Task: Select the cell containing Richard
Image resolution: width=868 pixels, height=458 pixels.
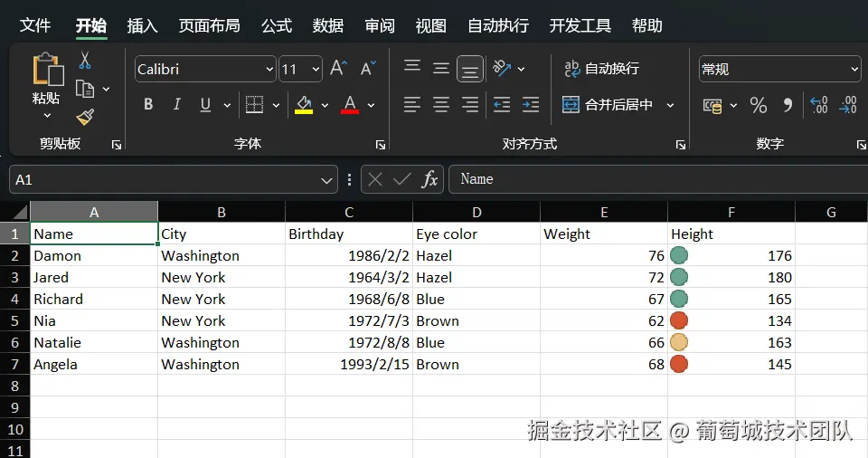Action: coord(94,299)
